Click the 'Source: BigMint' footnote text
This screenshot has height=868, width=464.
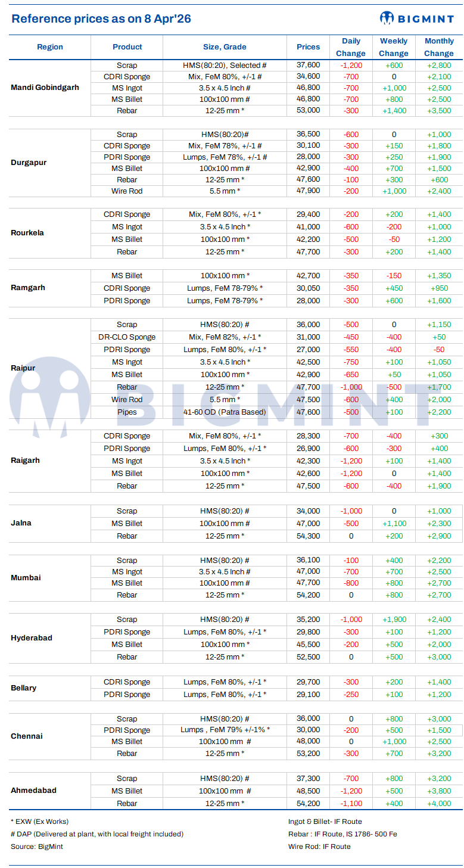pyautogui.click(x=37, y=847)
